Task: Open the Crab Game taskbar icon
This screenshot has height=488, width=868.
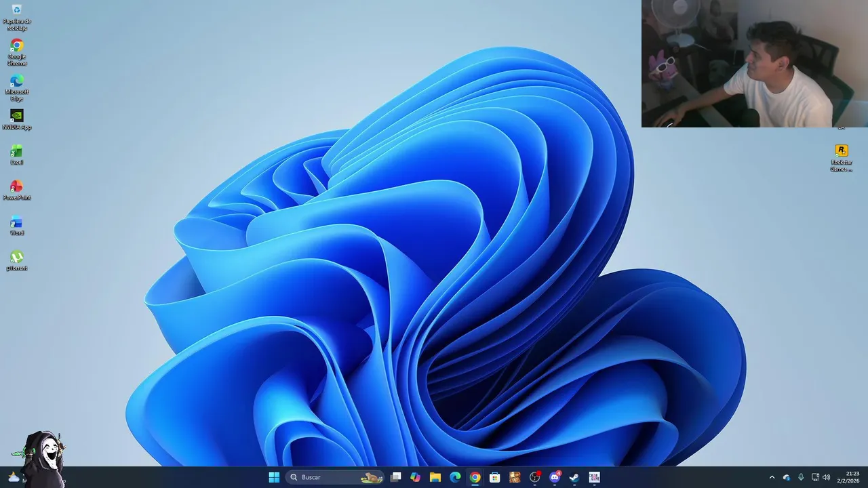Action: click(595, 477)
